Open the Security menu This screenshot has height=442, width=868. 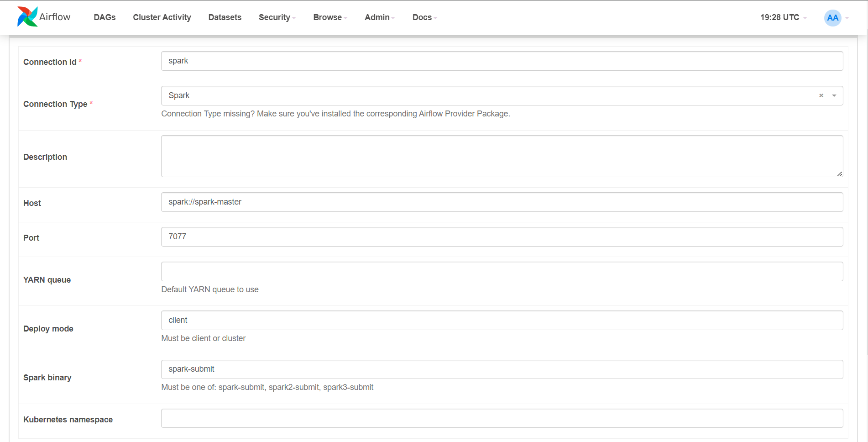click(x=277, y=17)
